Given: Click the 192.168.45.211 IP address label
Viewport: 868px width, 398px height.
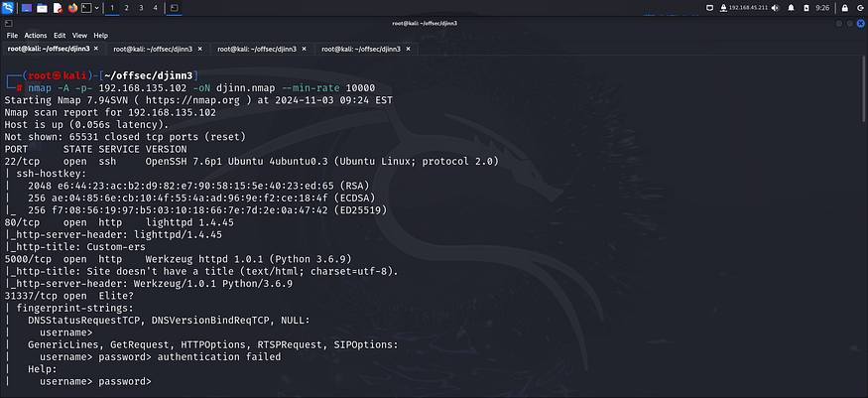Looking at the screenshot, I should coord(748,8).
